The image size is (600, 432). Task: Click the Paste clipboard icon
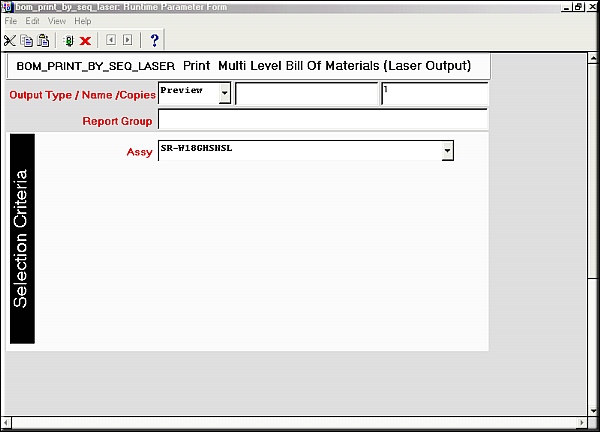point(43,40)
